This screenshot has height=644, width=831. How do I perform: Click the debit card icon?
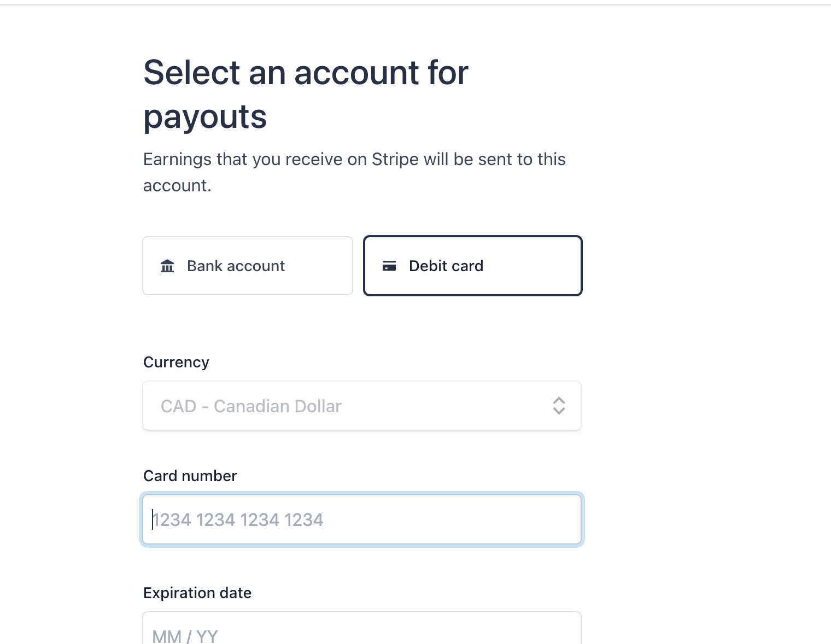click(389, 266)
